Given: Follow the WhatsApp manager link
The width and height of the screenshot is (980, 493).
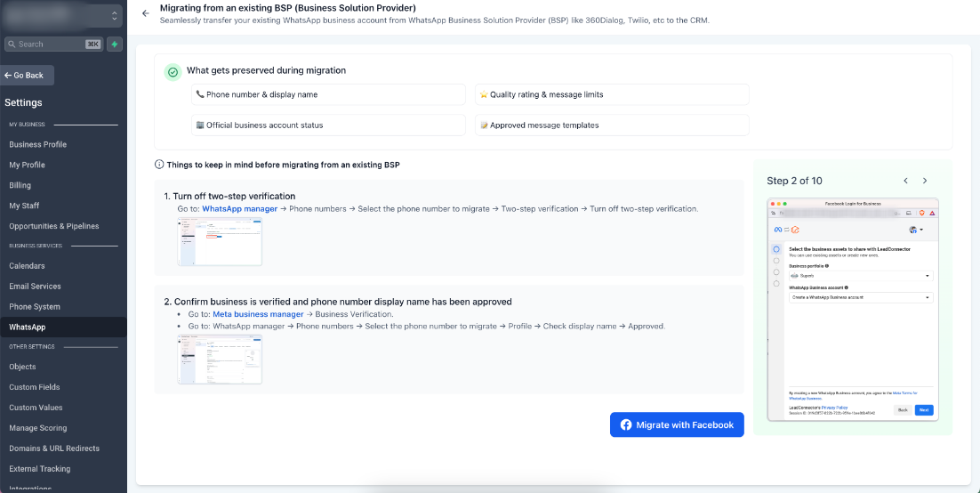Looking at the screenshot, I should pyautogui.click(x=239, y=209).
